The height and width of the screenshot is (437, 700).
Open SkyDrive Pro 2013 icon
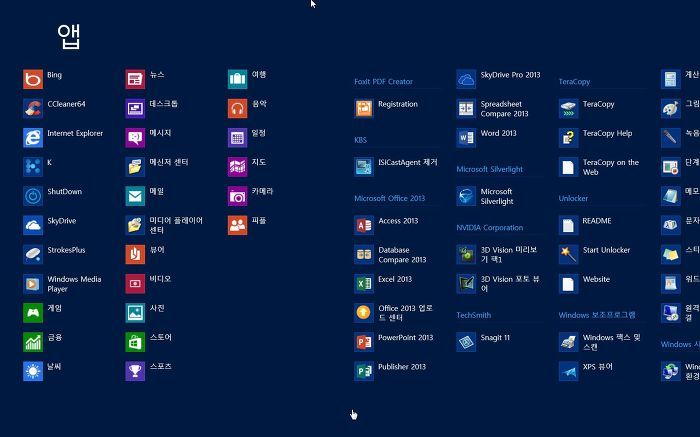click(466, 79)
